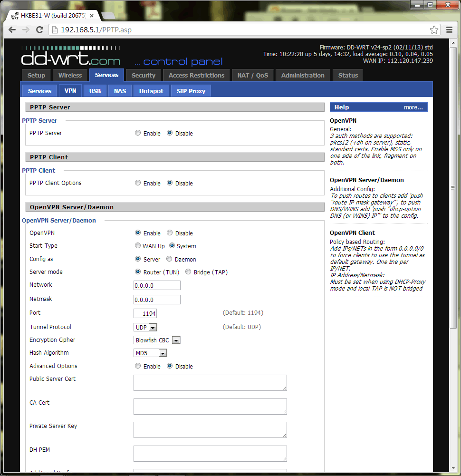Click the CA Cert text area
The height and width of the screenshot is (476, 461).
(x=210, y=407)
